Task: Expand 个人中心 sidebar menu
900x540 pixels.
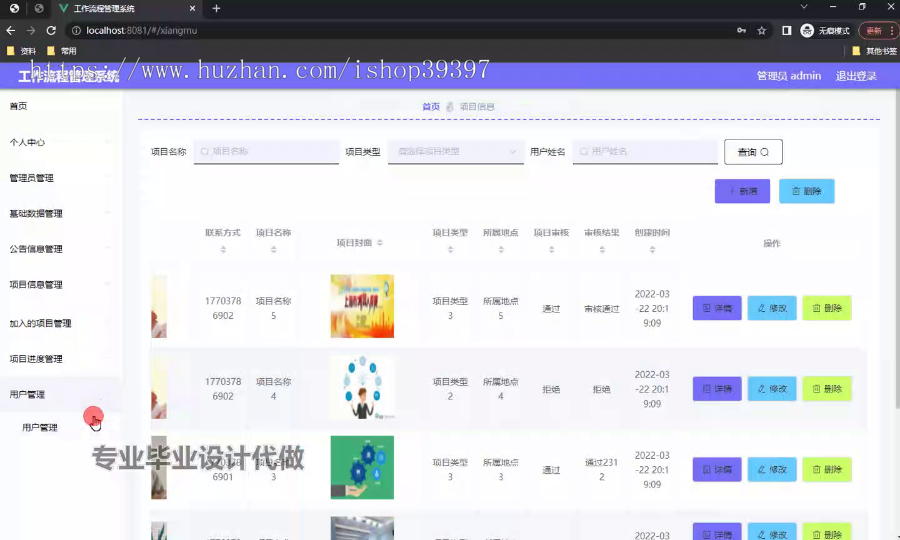Action: 60,142
